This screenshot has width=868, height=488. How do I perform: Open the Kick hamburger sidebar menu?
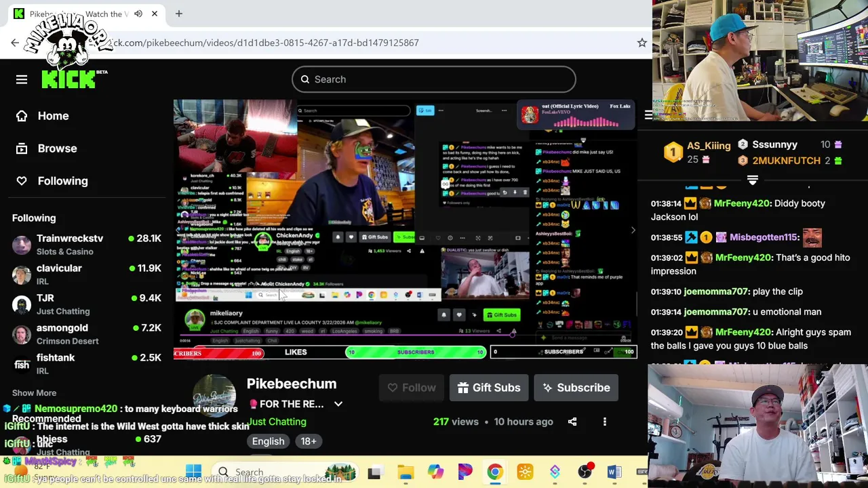pos(22,79)
